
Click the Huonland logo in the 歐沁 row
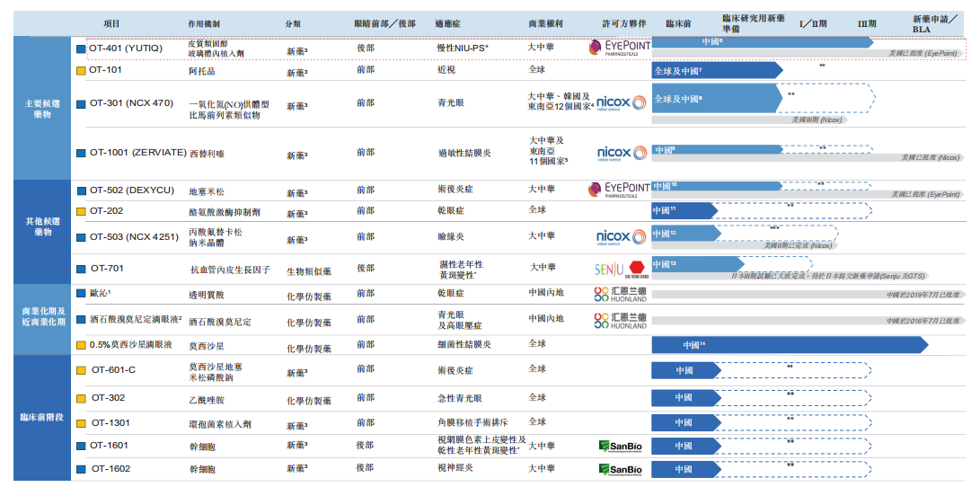(620, 294)
